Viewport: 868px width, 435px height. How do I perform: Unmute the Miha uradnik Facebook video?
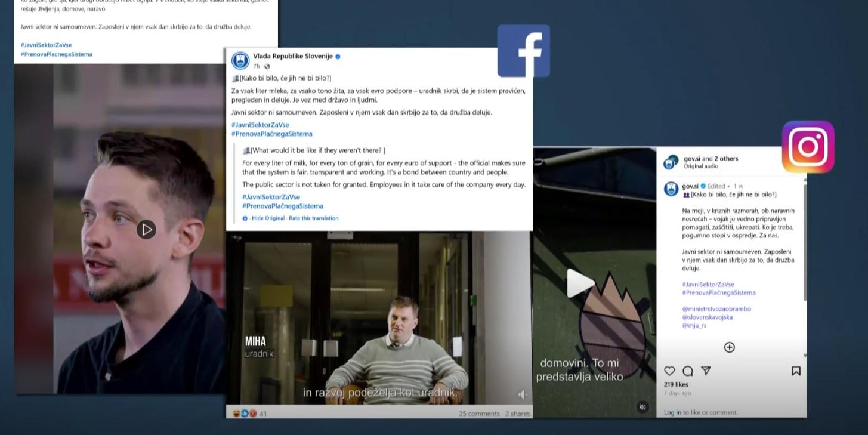[522, 394]
